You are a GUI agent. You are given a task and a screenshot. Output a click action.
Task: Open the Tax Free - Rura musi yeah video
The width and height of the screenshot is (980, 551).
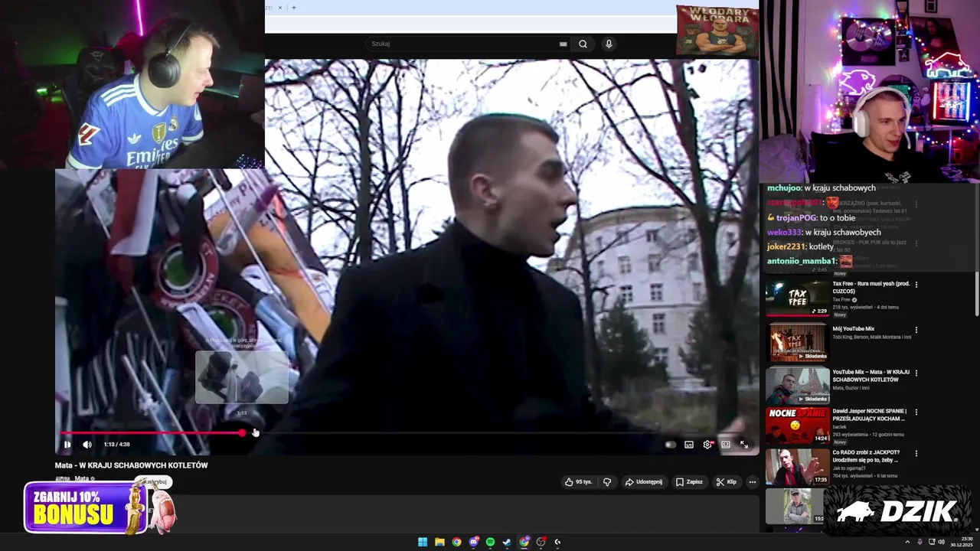871,286
